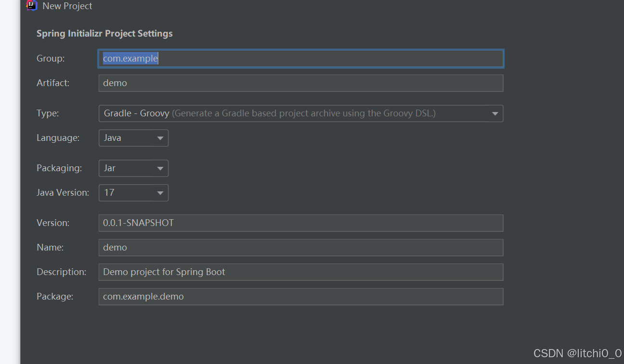
Task: Click the Java Version: label
Action: click(x=63, y=193)
